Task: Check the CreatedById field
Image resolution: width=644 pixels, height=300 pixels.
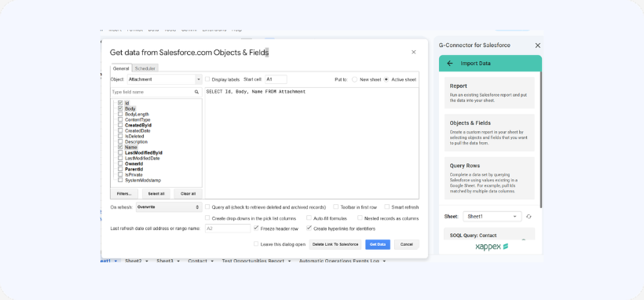Action: coord(120,125)
